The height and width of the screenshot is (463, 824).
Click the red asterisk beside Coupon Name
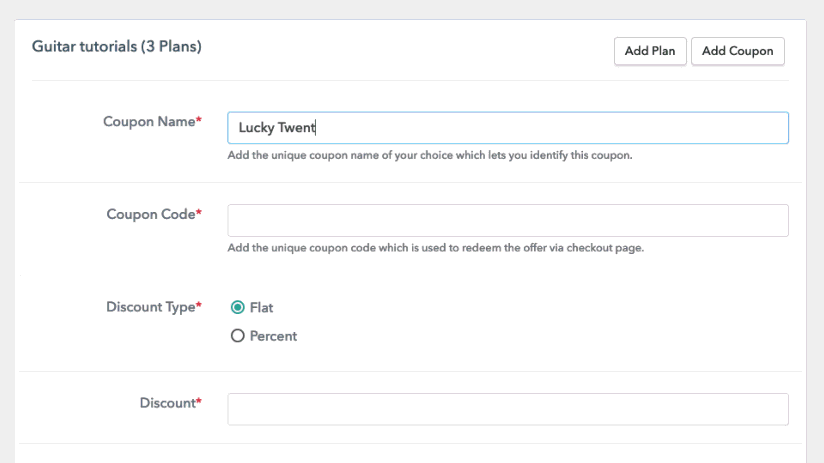pyautogui.click(x=199, y=120)
